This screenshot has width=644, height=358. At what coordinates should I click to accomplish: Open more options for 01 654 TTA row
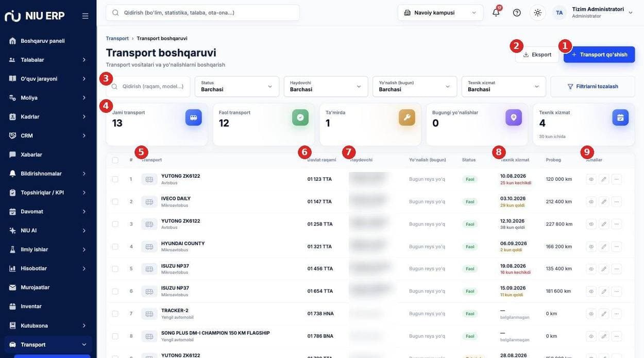tap(617, 291)
